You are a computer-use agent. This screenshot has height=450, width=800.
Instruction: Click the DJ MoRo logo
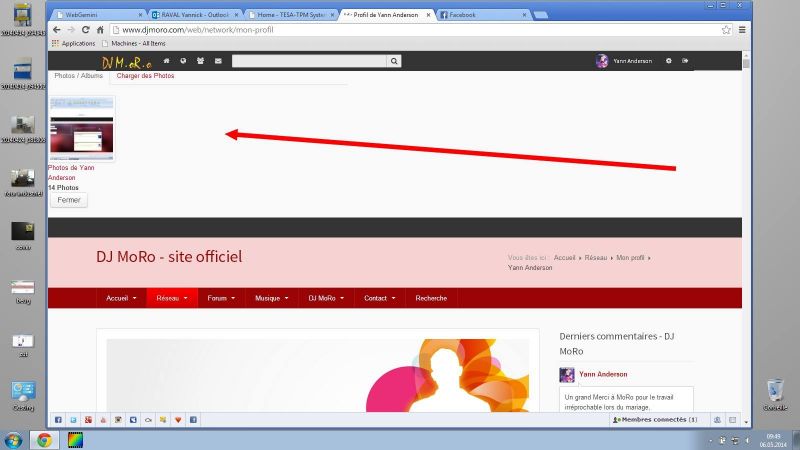[x=127, y=62]
